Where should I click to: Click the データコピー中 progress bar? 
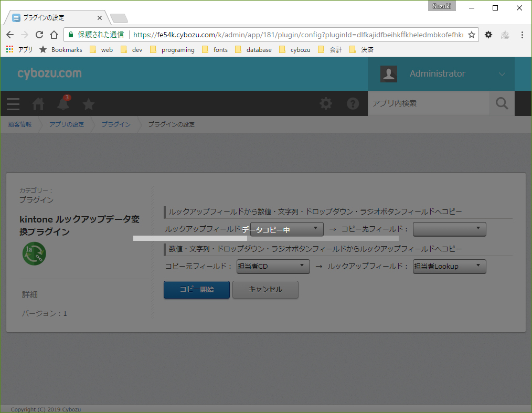coord(266,238)
